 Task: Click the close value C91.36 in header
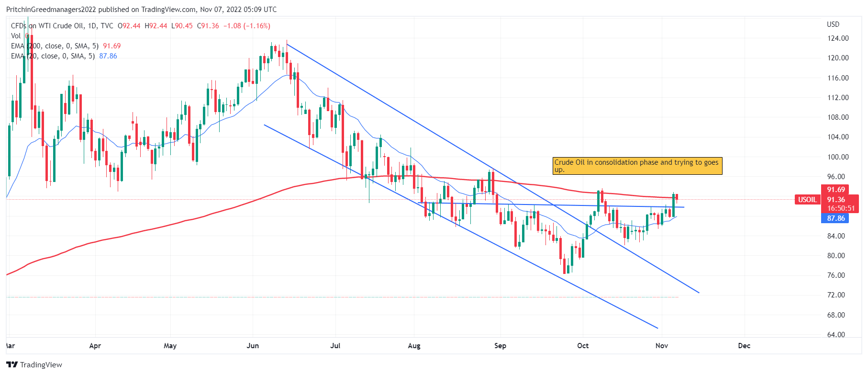point(208,26)
